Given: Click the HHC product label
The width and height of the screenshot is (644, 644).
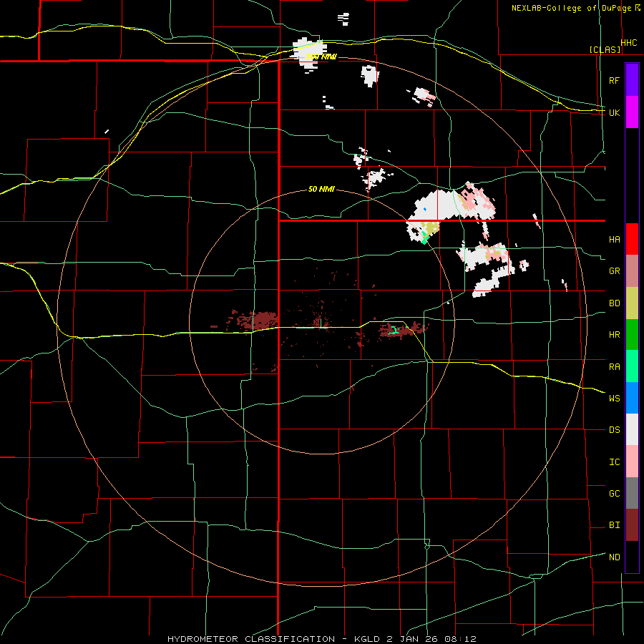Looking at the screenshot, I should pos(629,43).
